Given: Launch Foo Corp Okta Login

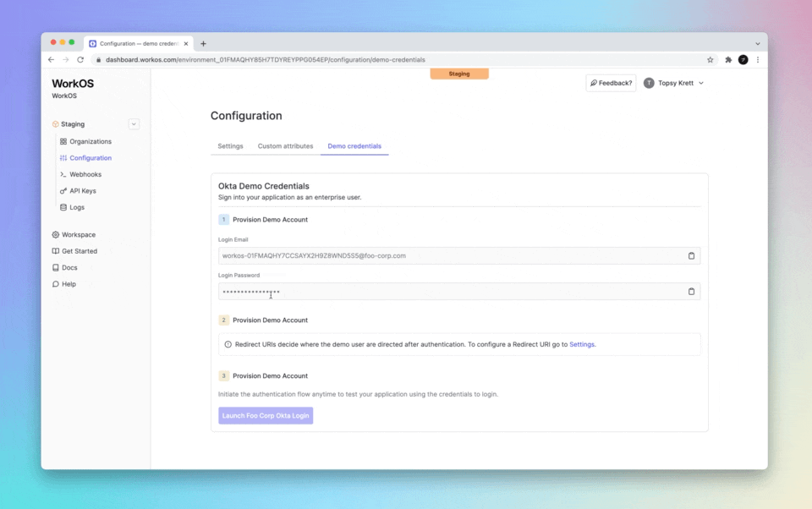Looking at the screenshot, I should [x=266, y=416].
